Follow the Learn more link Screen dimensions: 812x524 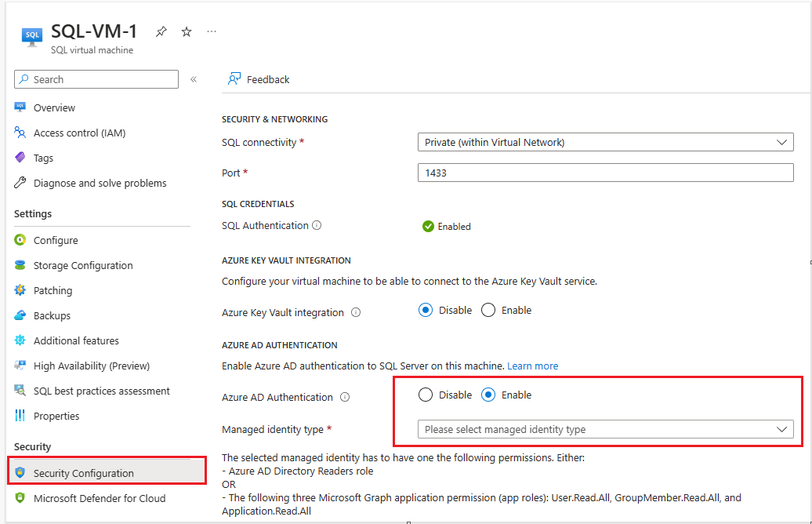(532, 366)
